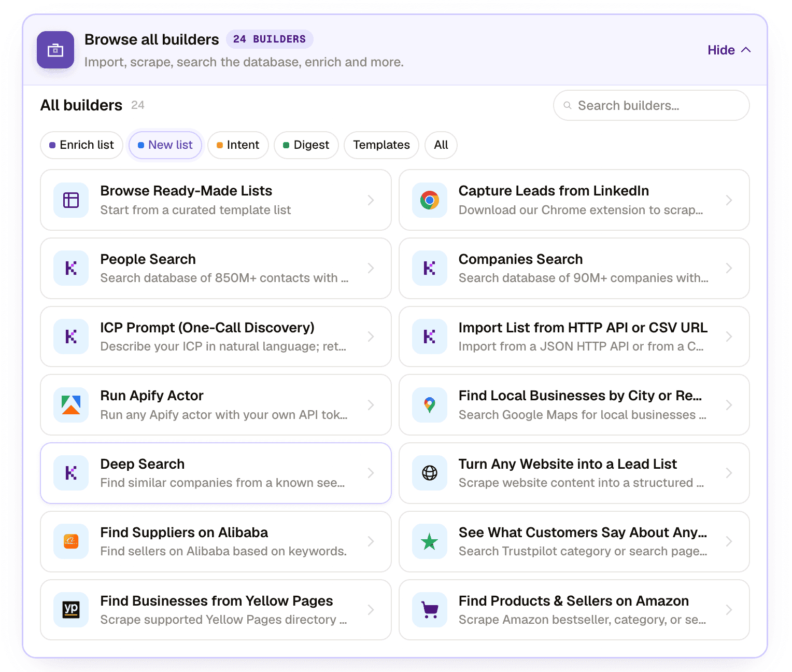Click the Google Maps pin icon
The image size is (792, 672).
(430, 405)
